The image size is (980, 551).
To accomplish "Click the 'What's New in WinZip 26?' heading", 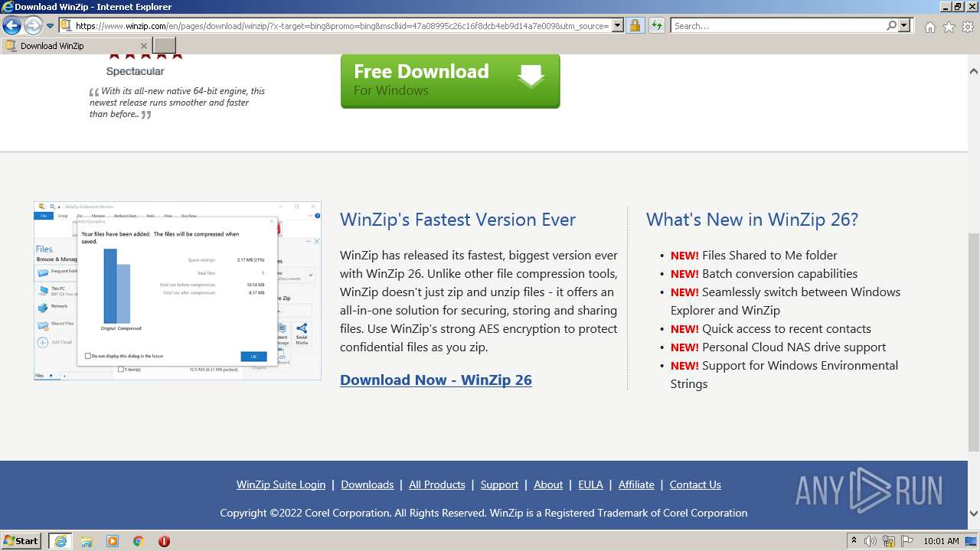I will [752, 220].
